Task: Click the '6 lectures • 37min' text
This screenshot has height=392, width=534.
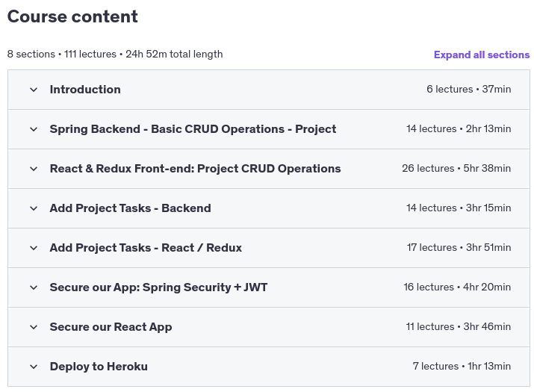Action: point(468,90)
